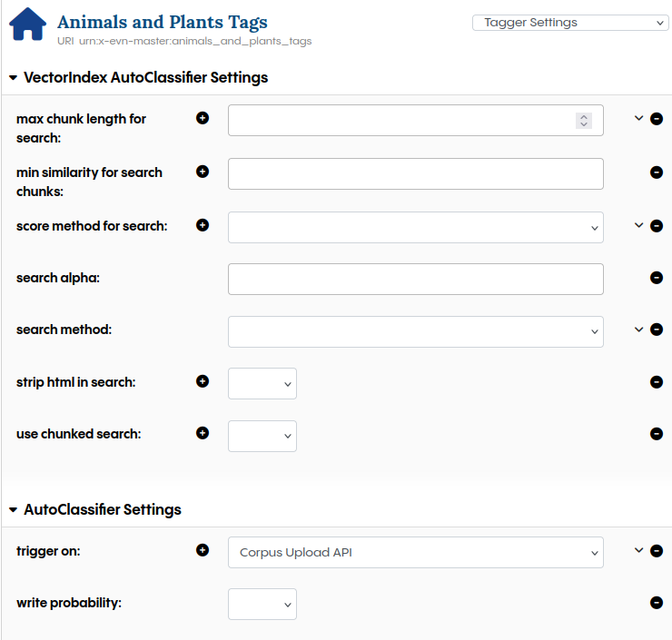The height and width of the screenshot is (640, 672).
Task: Open the Tagger Settings dropdown
Action: coord(570,23)
